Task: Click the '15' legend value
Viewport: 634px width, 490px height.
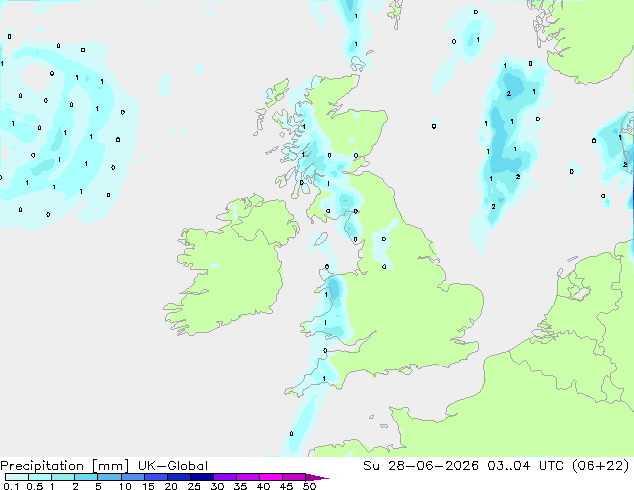Action: [148, 486]
